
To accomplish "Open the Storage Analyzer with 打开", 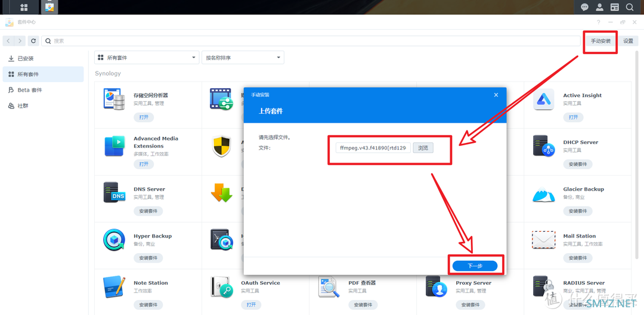I will pos(144,117).
